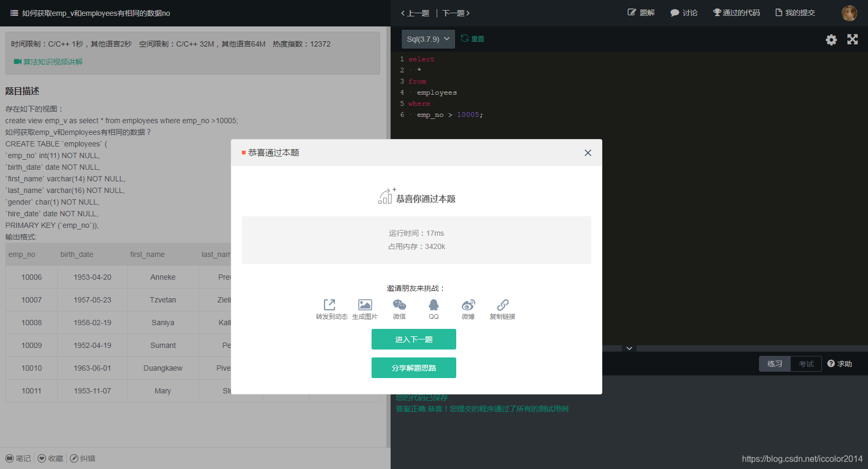Image resolution: width=868 pixels, height=469 pixels.
Task: Open the 题解 tab
Action: pos(641,13)
